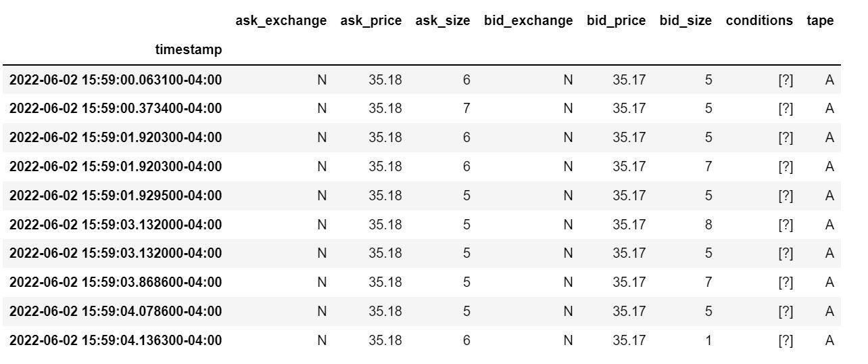The width and height of the screenshot is (868, 364).
Task: Select the bid_size cell showing 8
Action: [x=708, y=225]
